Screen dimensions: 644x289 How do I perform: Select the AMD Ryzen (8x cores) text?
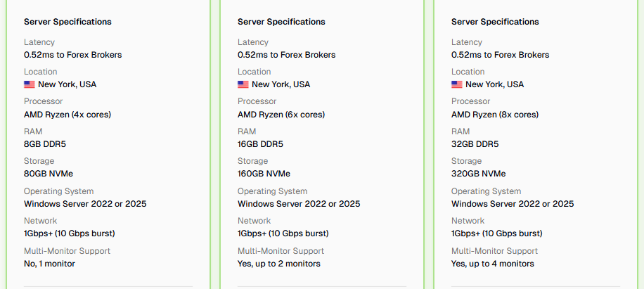[x=495, y=115]
